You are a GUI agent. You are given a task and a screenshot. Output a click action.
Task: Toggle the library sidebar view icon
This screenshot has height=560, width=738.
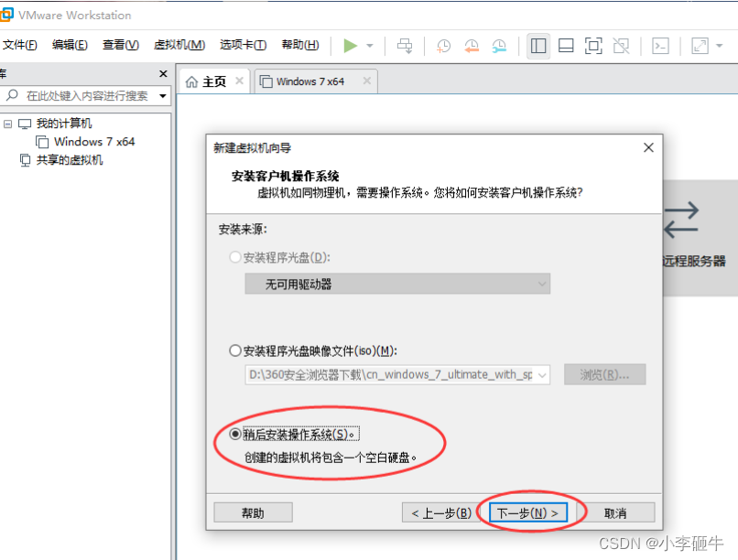coord(538,46)
